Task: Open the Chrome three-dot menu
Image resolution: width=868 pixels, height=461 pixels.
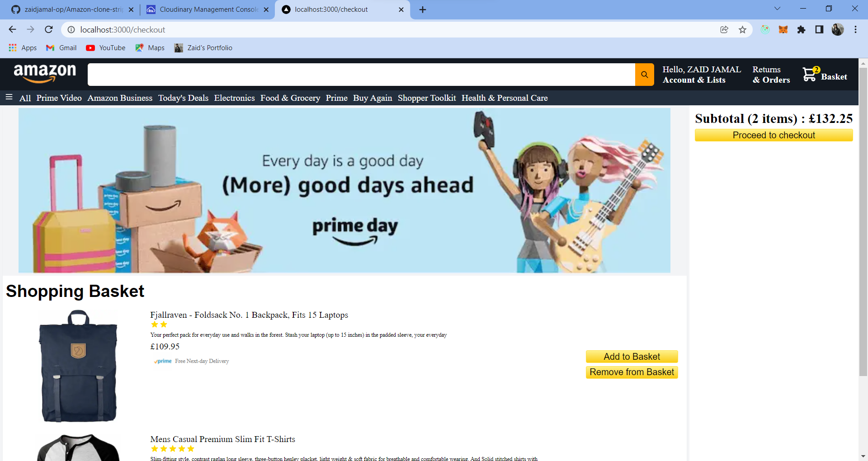Action: pos(855,30)
